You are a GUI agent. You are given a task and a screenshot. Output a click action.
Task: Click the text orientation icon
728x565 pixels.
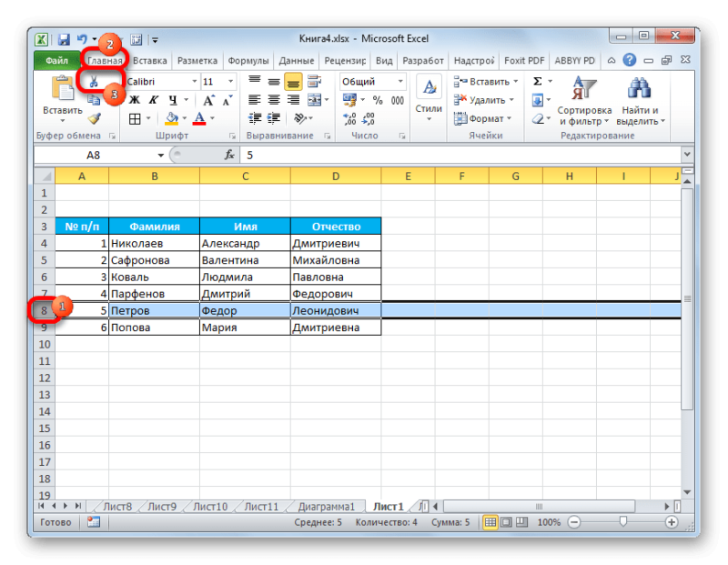coord(300,118)
